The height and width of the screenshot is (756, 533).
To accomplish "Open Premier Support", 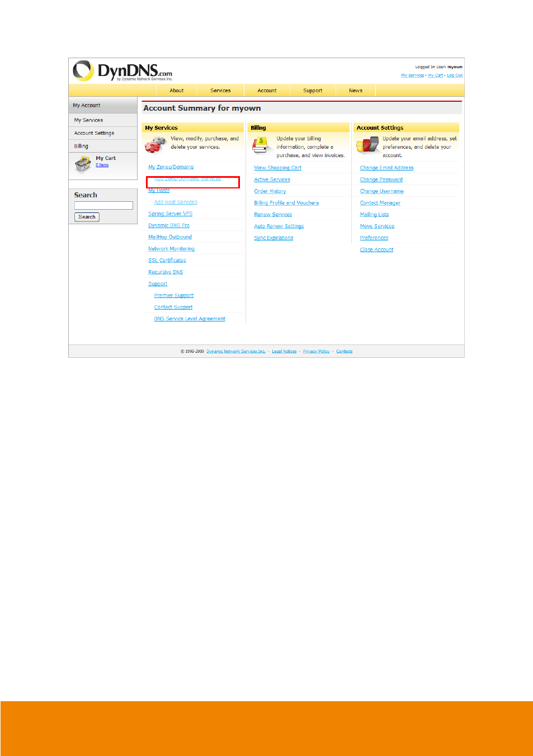I will coord(174,296).
